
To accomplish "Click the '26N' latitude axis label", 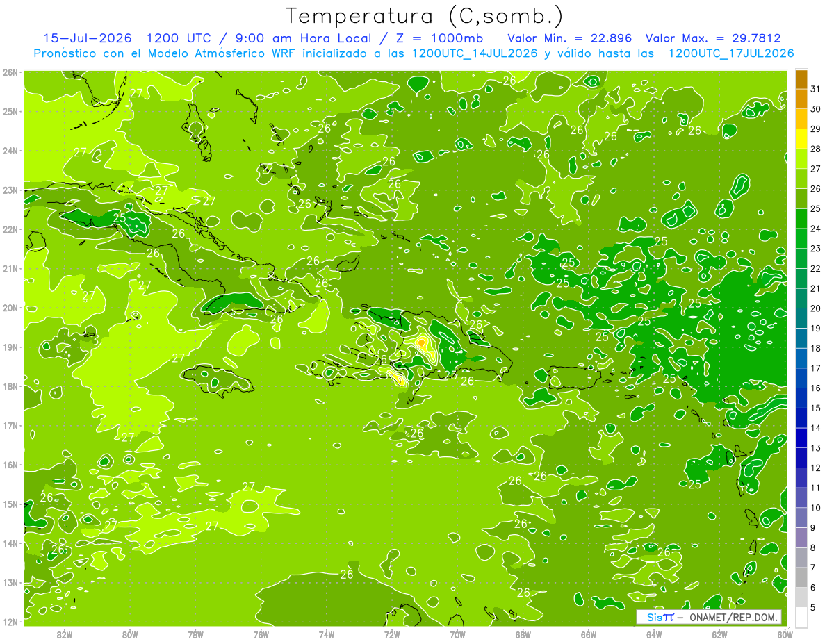I will (x=10, y=72).
